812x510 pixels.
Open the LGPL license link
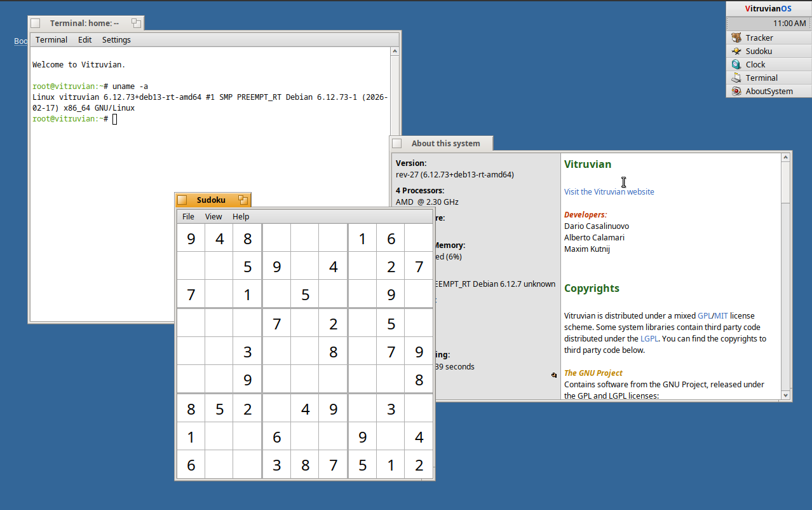coord(649,339)
